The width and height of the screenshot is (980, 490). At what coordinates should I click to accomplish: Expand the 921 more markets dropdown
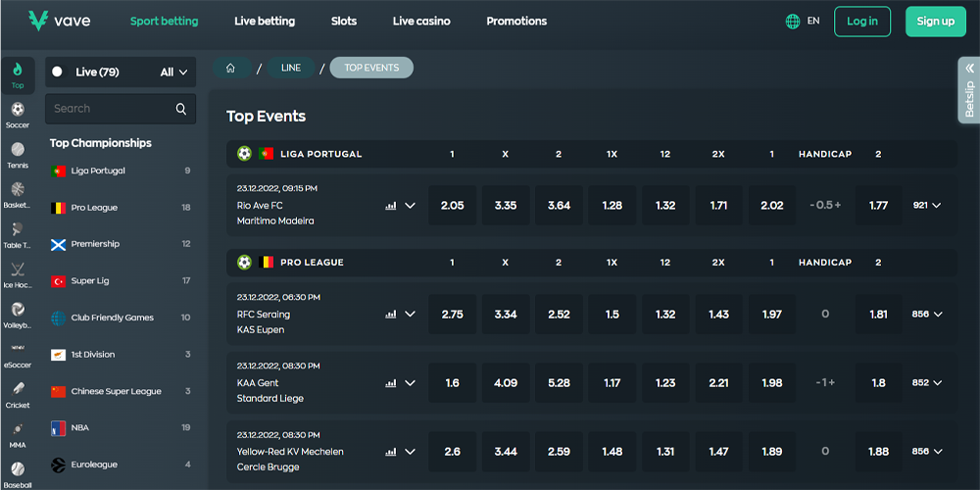pyautogui.click(x=927, y=206)
